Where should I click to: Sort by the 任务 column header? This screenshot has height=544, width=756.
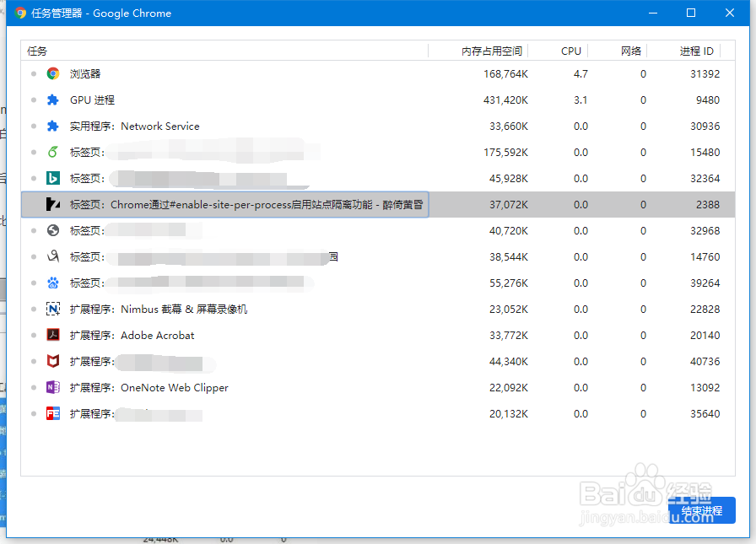pyautogui.click(x=224, y=51)
